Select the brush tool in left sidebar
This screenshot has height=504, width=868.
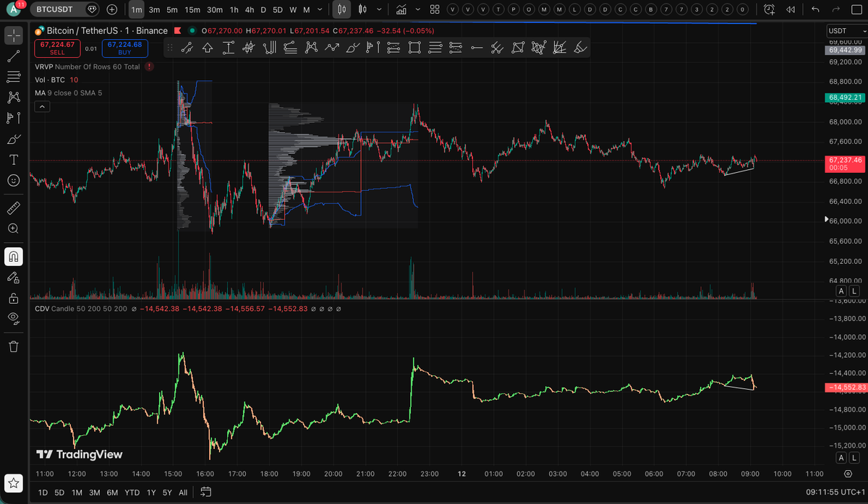pyautogui.click(x=13, y=139)
